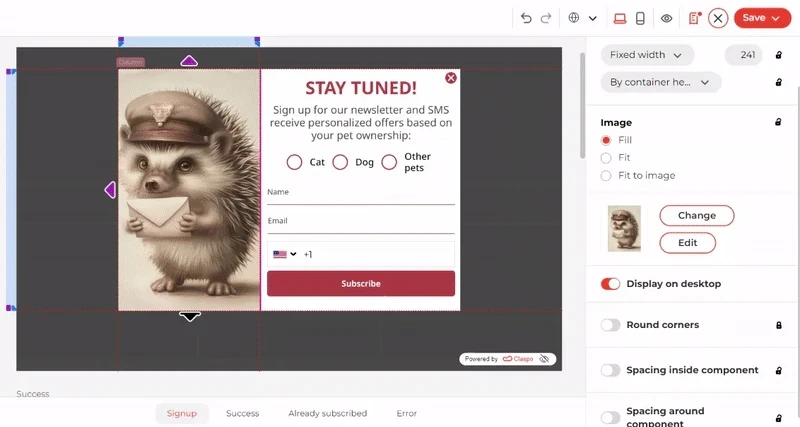Click the Column label tag above the image
The height and width of the screenshot is (427, 800).
pyautogui.click(x=131, y=62)
